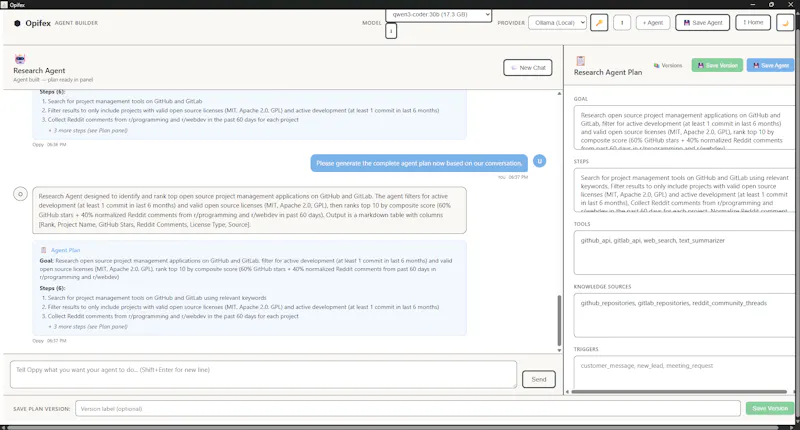Click the clipboard icon beside Agent Plan
This screenshot has height=430, width=800.
pos(43,250)
